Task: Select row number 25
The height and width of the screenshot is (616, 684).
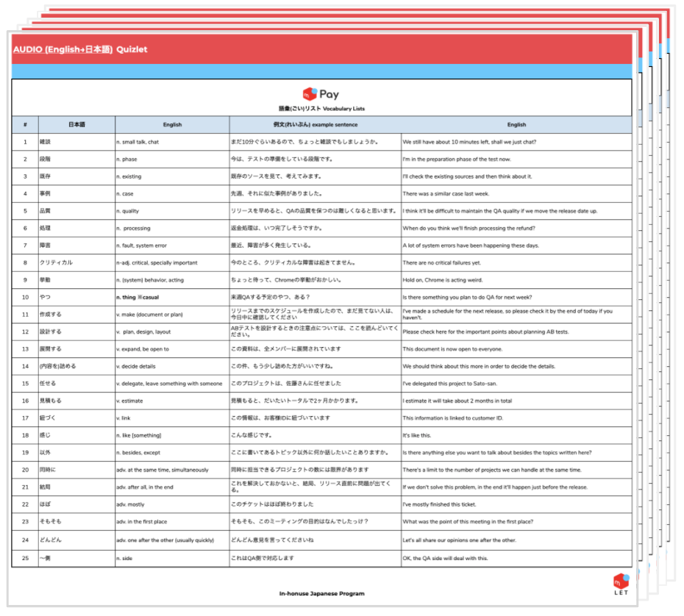Action: [x=25, y=559]
